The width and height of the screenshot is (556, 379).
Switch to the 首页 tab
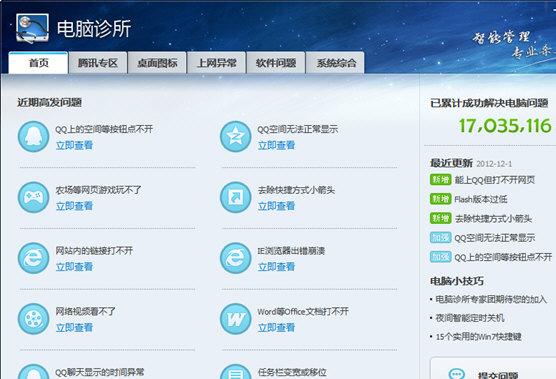tap(38, 63)
